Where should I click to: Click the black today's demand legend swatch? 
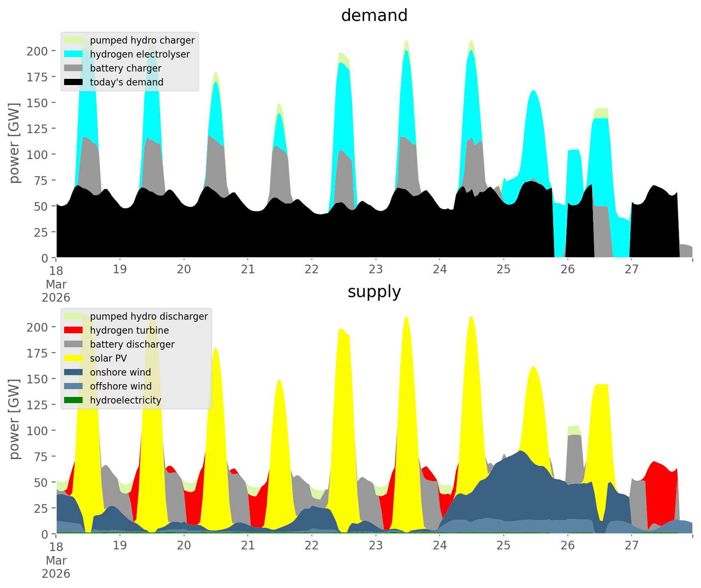tap(74, 82)
